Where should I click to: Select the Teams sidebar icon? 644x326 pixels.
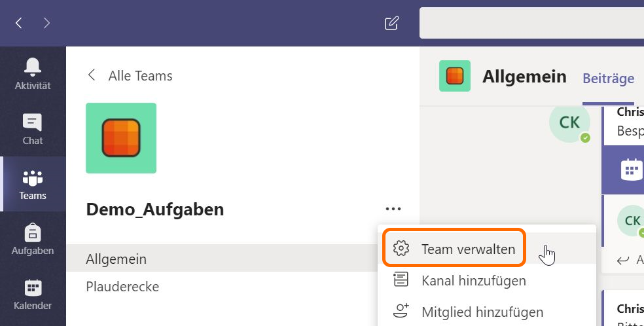pyautogui.click(x=33, y=184)
